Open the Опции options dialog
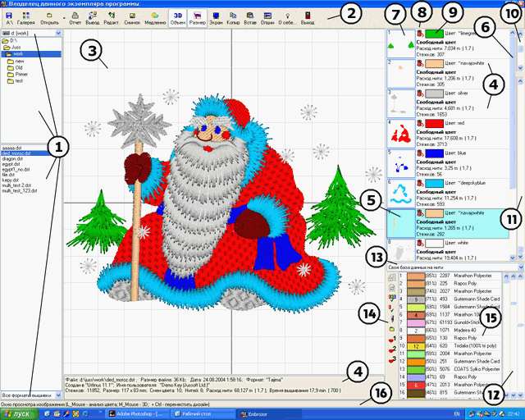The width and height of the screenshot is (525, 420). click(267, 18)
